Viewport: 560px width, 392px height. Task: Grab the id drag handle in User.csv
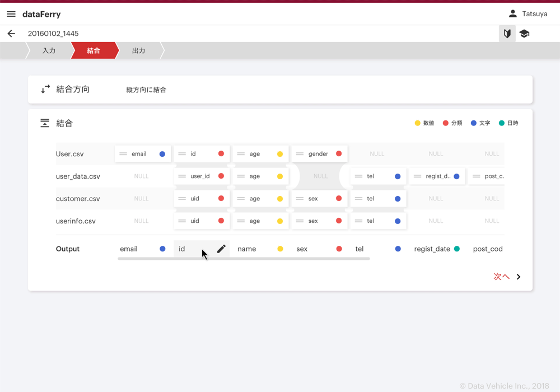coord(182,154)
